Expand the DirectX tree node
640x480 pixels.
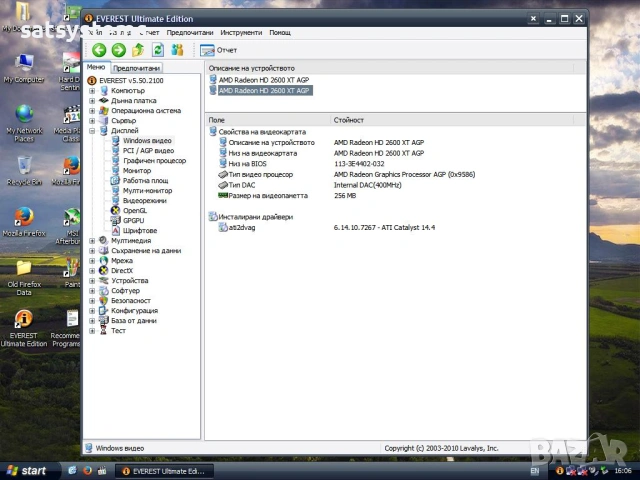point(93,271)
